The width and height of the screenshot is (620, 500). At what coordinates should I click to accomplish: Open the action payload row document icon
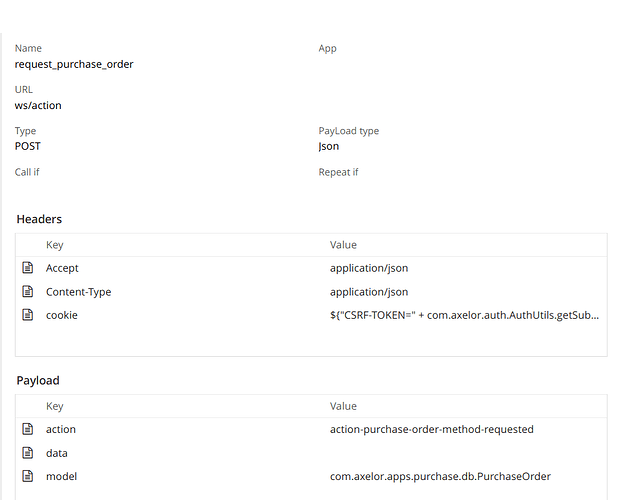tap(28, 429)
